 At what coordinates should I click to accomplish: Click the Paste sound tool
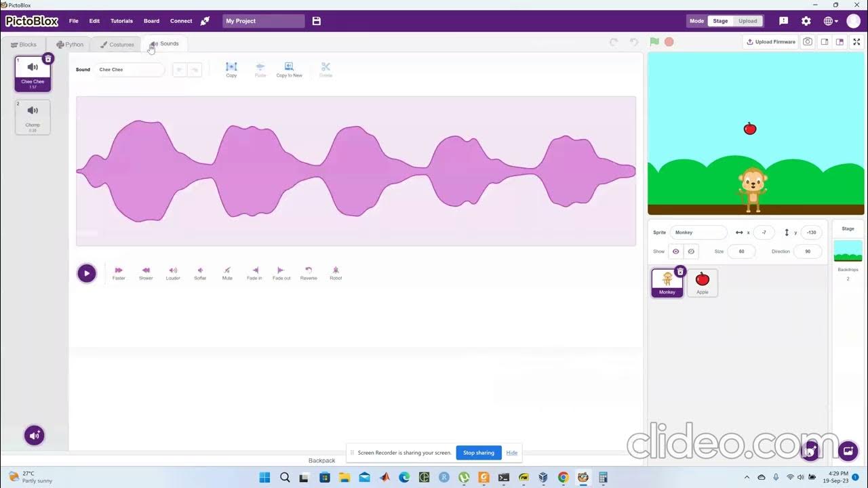(x=260, y=69)
